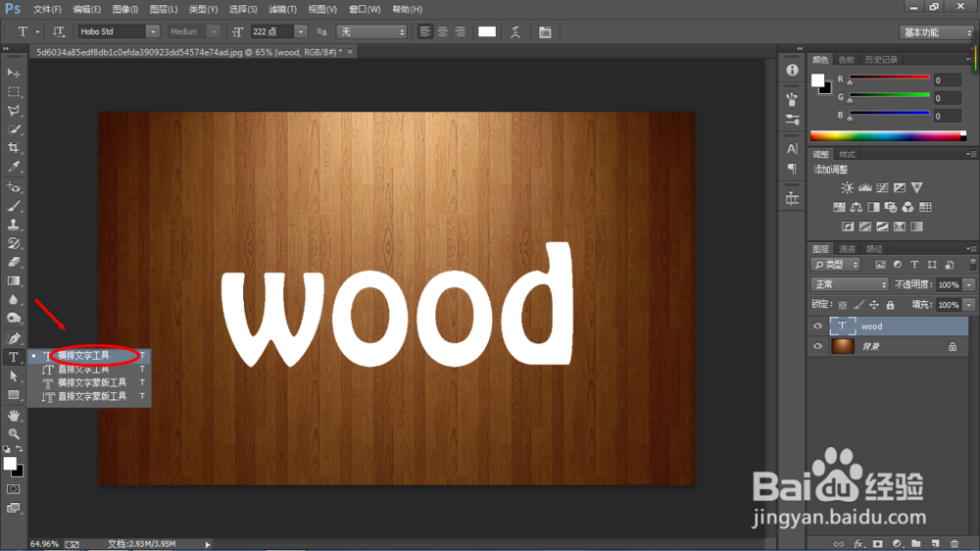Image resolution: width=980 pixels, height=551 pixels.
Task: Hide the 背景 layer
Action: coord(817,346)
